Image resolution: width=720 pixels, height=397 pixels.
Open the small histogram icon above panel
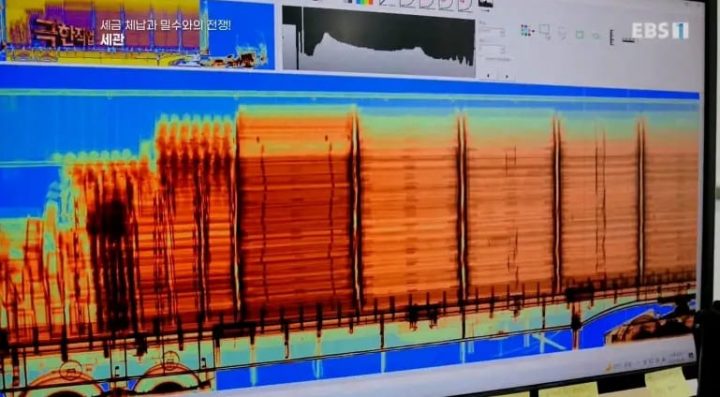click(485, 3)
